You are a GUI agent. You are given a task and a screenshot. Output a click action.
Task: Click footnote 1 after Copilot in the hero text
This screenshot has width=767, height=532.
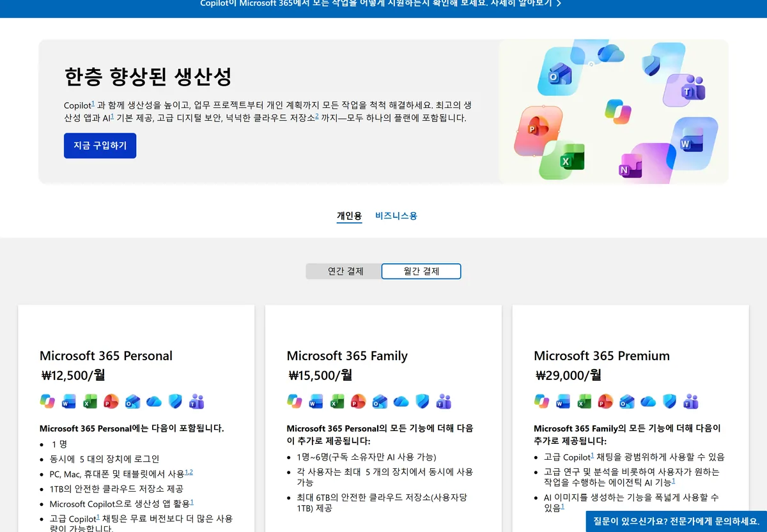coord(93,102)
